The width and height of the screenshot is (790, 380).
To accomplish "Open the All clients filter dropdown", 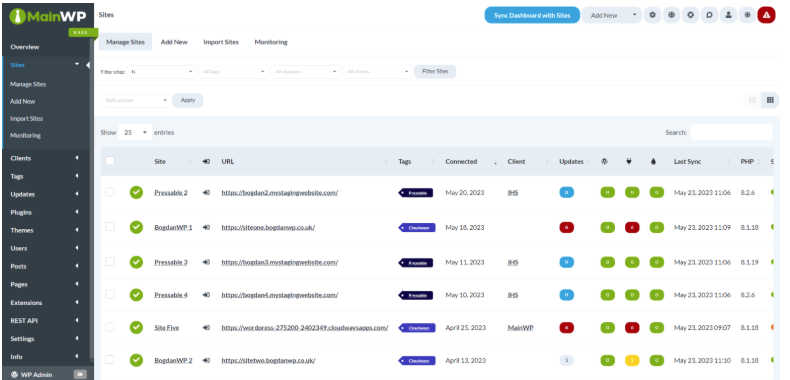I will 377,72.
